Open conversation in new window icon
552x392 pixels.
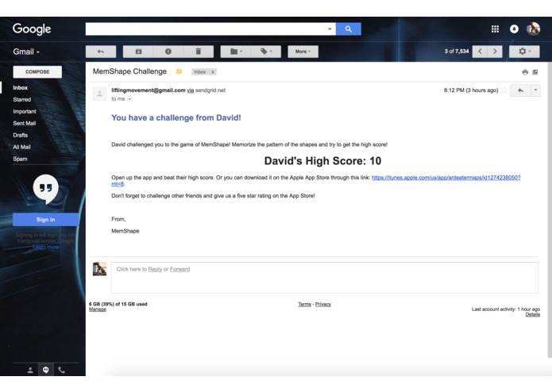[x=535, y=72]
